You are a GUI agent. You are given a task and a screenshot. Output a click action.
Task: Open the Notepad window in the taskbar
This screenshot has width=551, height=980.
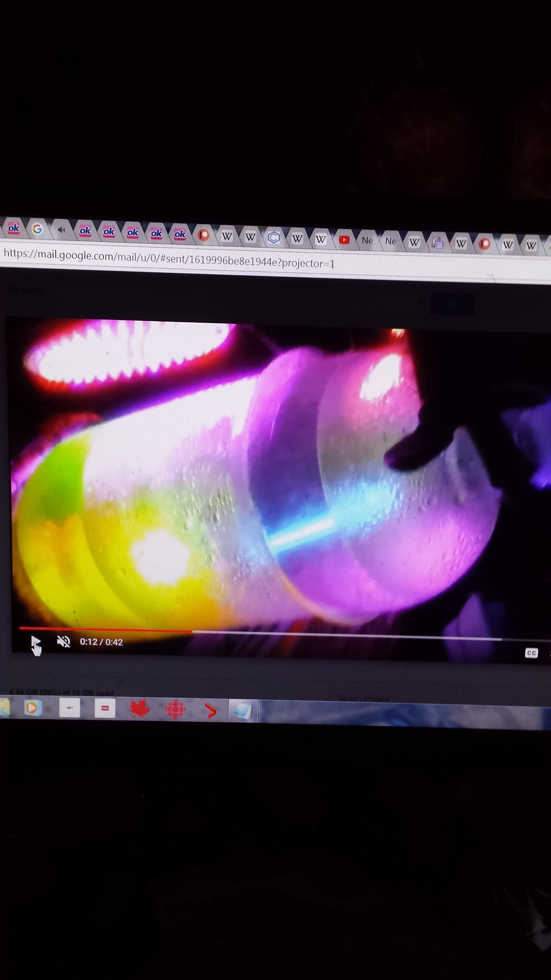[243, 711]
